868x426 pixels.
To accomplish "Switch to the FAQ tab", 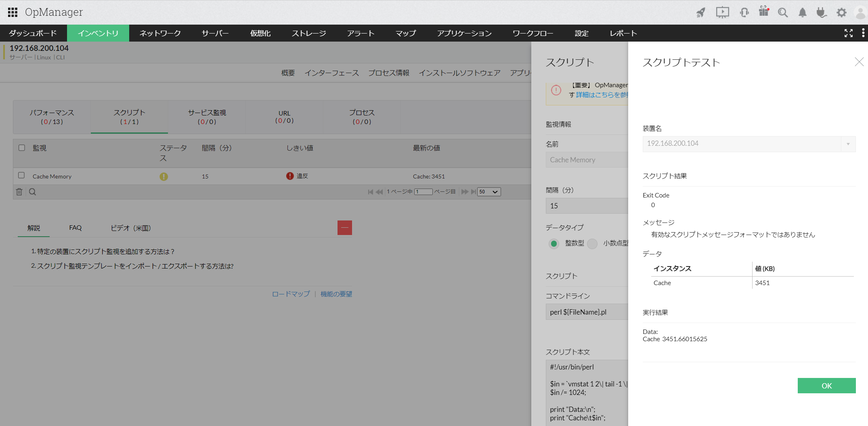I will (x=75, y=227).
